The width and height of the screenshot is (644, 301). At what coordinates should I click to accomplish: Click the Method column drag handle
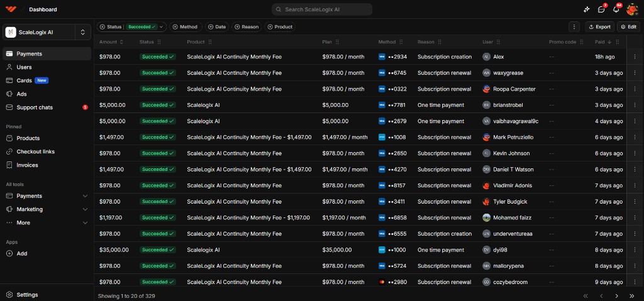click(401, 42)
